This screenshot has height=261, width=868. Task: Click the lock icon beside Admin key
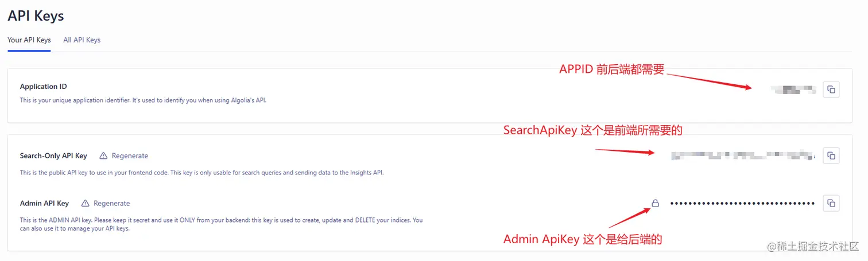655,203
